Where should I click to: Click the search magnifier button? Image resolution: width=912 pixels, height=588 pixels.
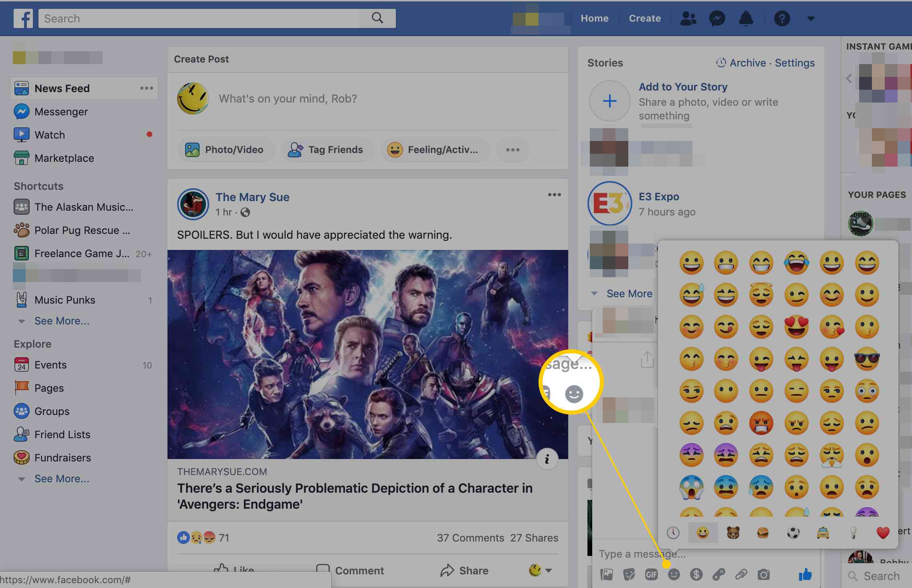pos(377,18)
